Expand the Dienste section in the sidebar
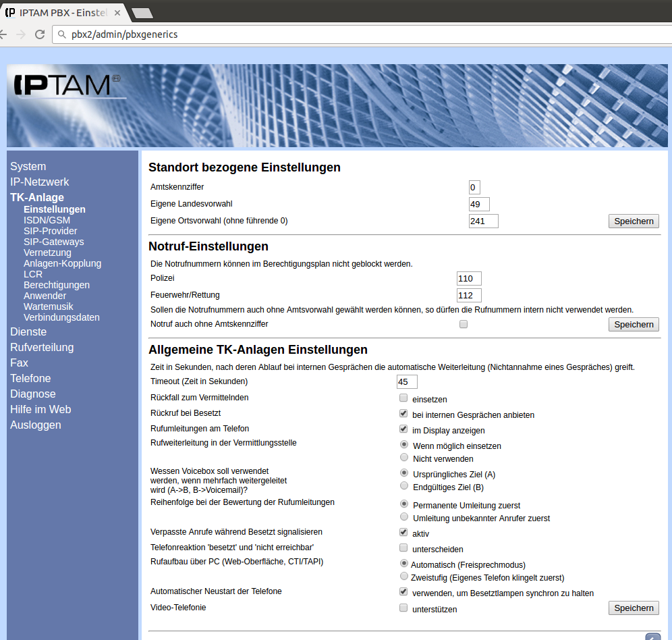 pos(28,332)
